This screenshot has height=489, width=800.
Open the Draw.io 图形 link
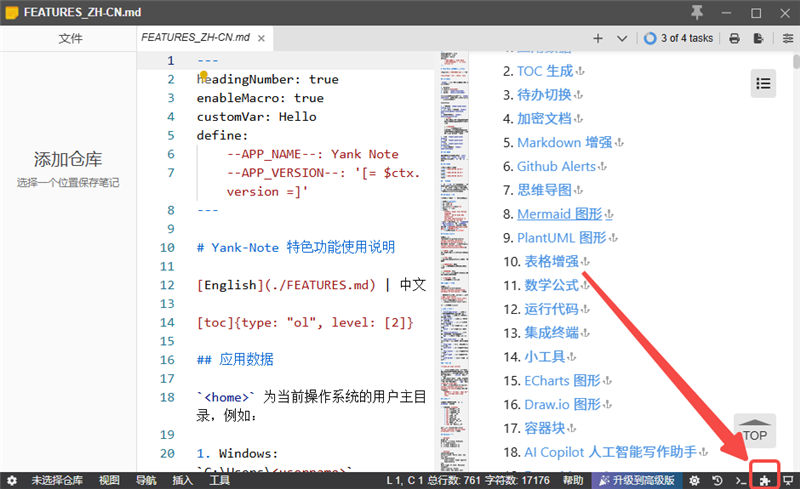[x=562, y=405]
